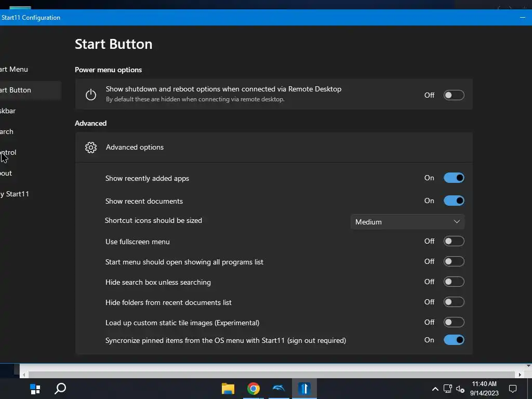Disable Syncronize pinned items switch
The width and height of the screenshot is (532, 399).
(x=454, y=340)
